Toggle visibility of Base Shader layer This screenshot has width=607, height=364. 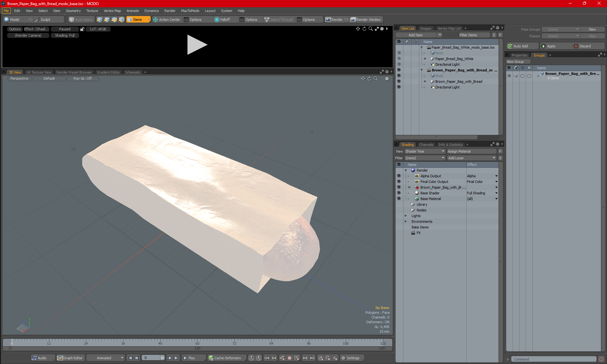[399, 193]
